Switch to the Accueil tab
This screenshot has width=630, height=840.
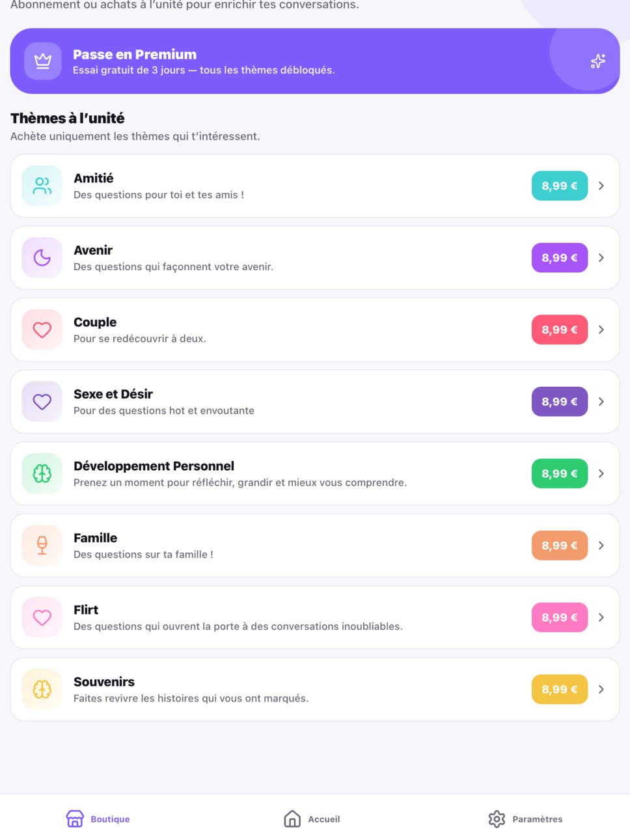tap(312, 819)
